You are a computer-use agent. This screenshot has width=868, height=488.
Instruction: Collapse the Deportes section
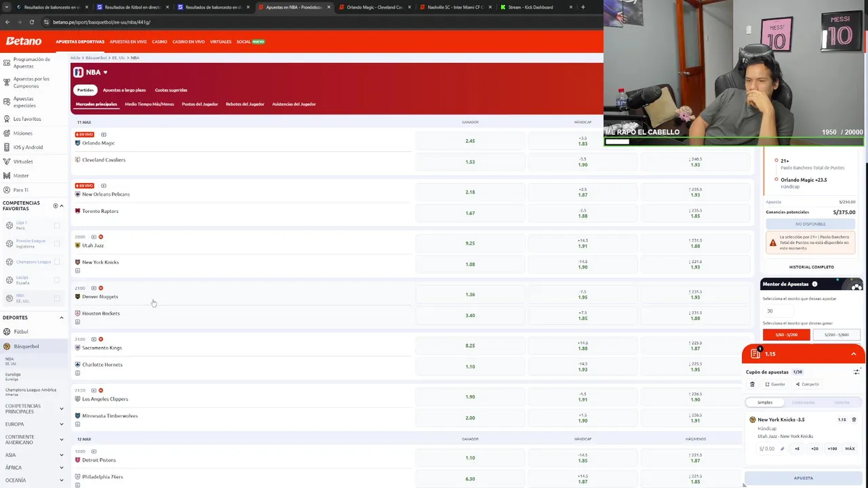pos(61,317)
